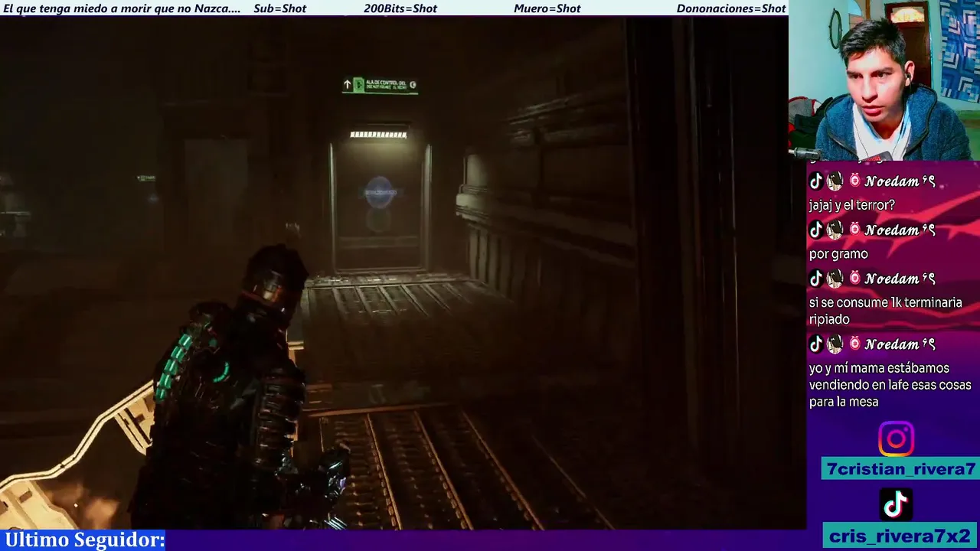Click the 'Muero=Shot' banner text
The width and height of the screenshot is (980, 551).
click(x=547, y=8)
